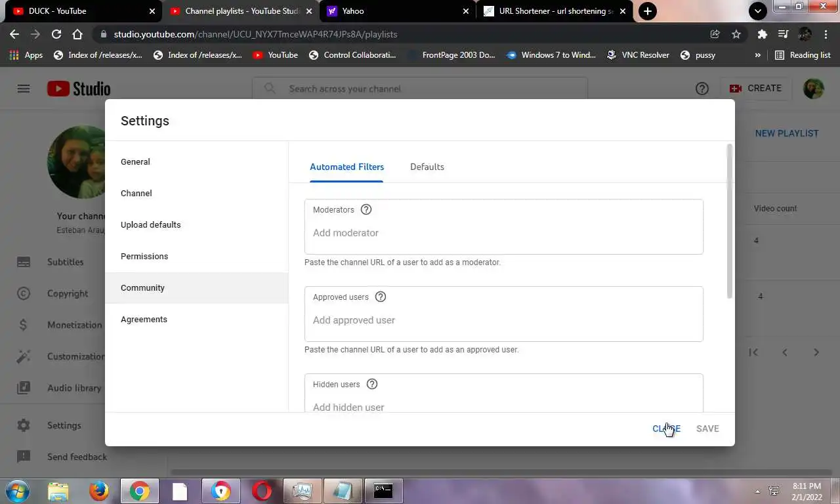This screenshot has height=504, width=840.
Task: Switch to the Defaults tab
Action: 427,167
